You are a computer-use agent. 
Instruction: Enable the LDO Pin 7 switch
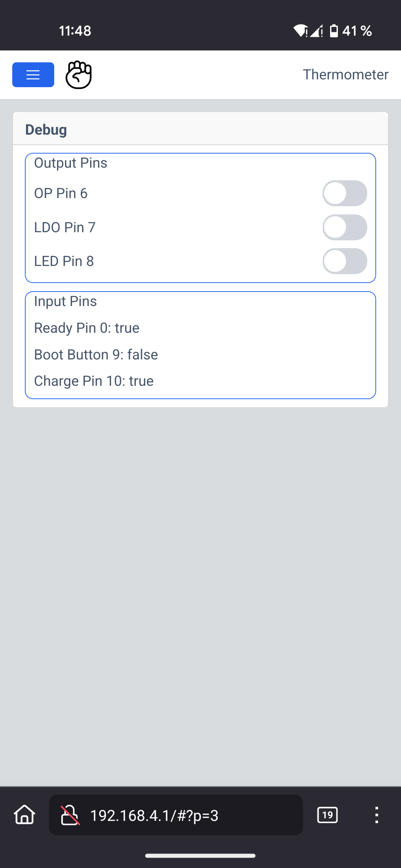345,227
